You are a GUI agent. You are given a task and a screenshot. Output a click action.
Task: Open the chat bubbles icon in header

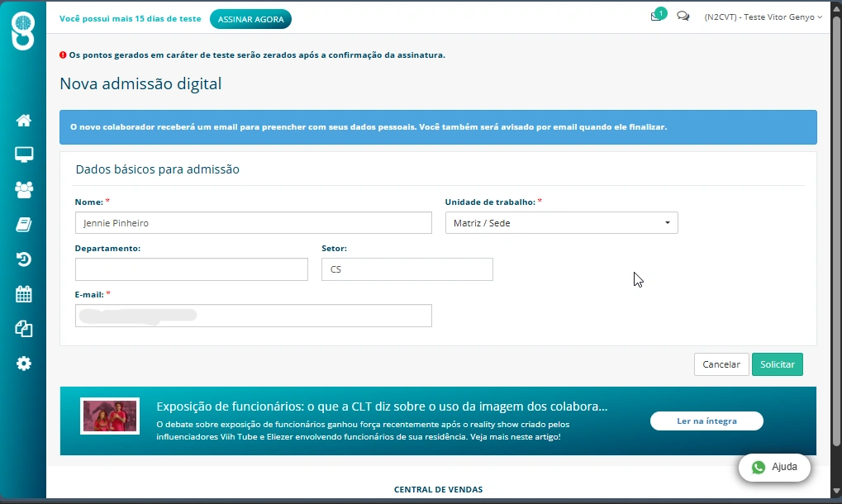pos(683,16)
